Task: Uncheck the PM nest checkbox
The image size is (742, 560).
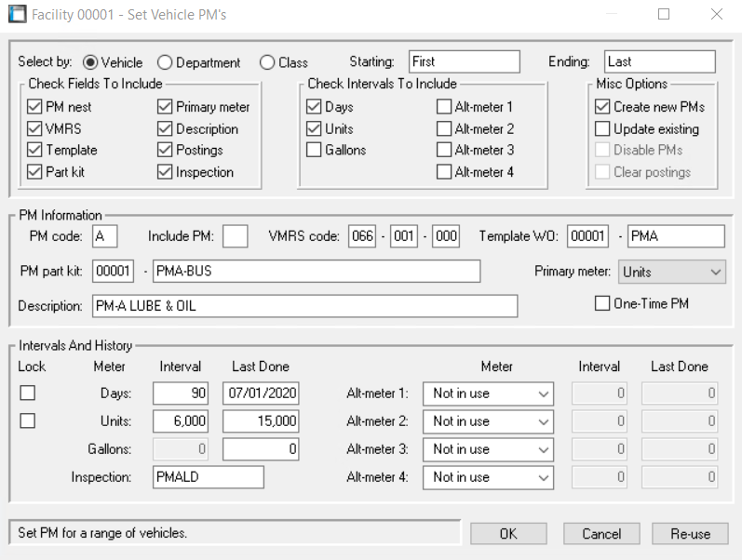Action: tap(35, 107)
